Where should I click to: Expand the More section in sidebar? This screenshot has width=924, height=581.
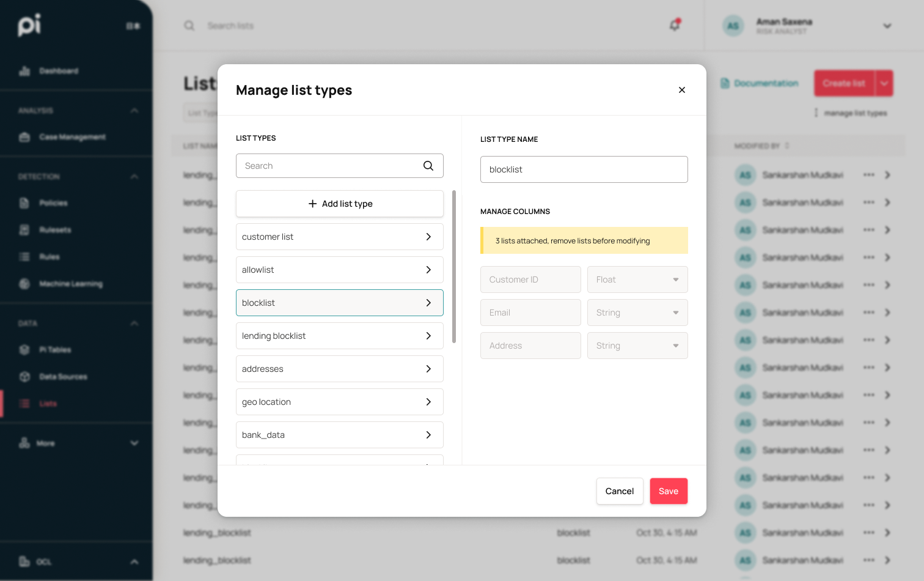[134, 443]
